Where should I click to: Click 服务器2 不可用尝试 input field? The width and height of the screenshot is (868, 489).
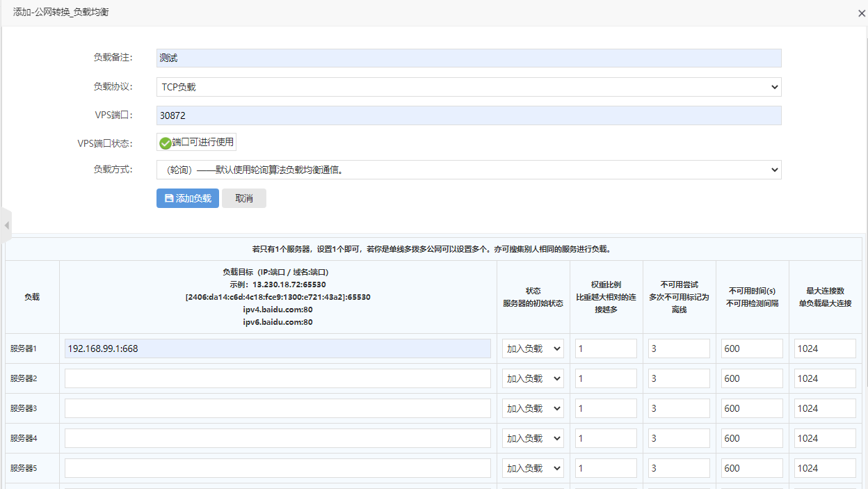coord(679,378)
